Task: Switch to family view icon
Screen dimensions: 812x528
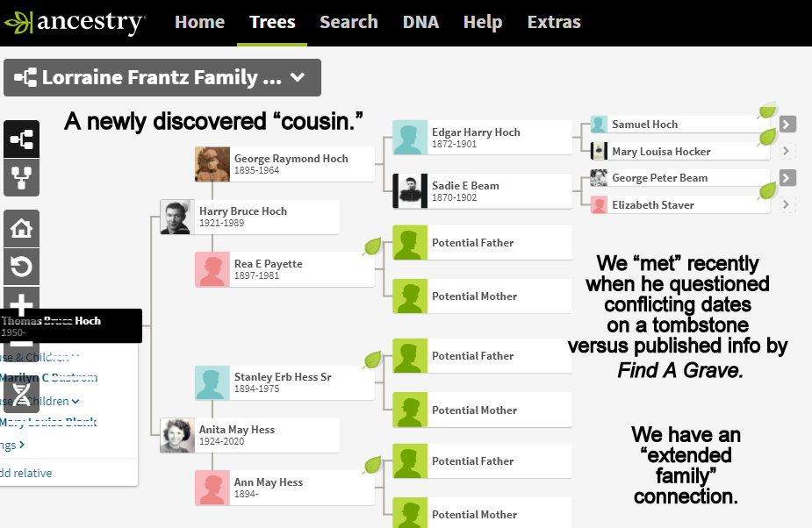Action: point(21,176)
